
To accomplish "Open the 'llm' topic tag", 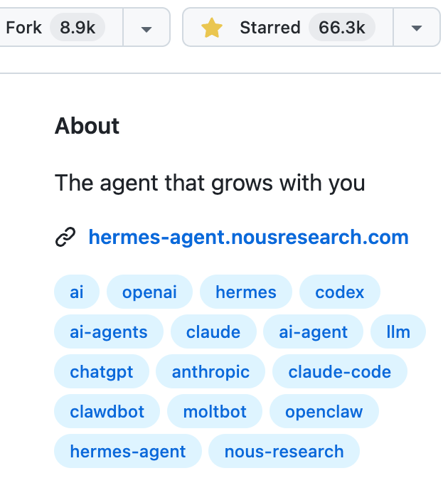I will (x=398, y=332).
